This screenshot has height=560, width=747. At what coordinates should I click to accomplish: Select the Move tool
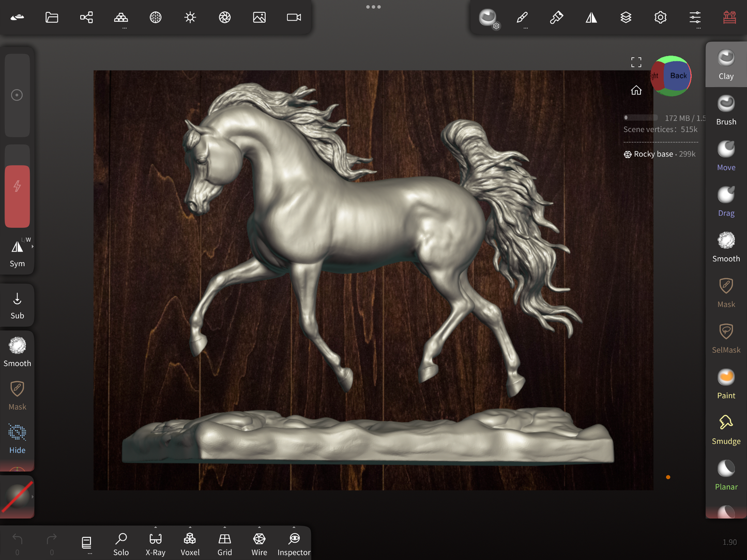pos(726,155)
